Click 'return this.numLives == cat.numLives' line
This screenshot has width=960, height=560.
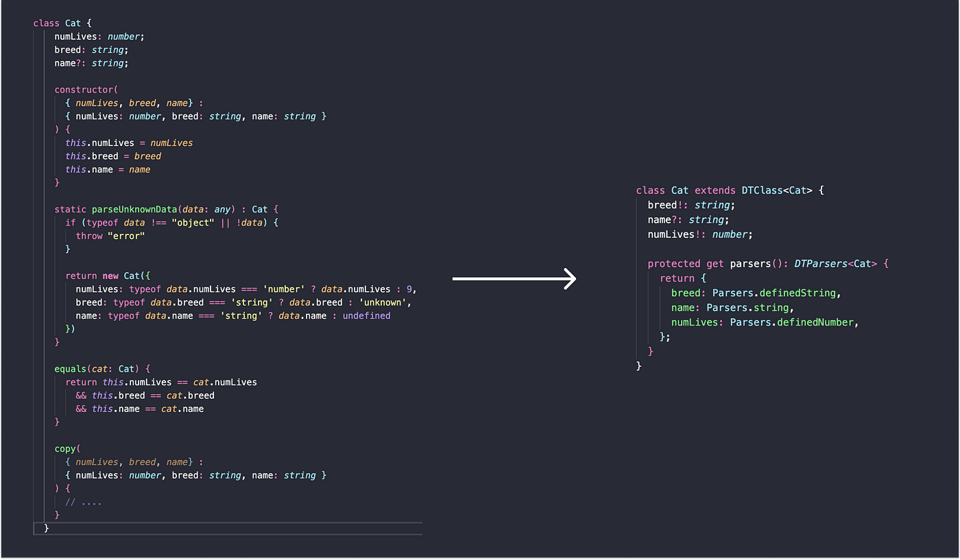[161, 382]
